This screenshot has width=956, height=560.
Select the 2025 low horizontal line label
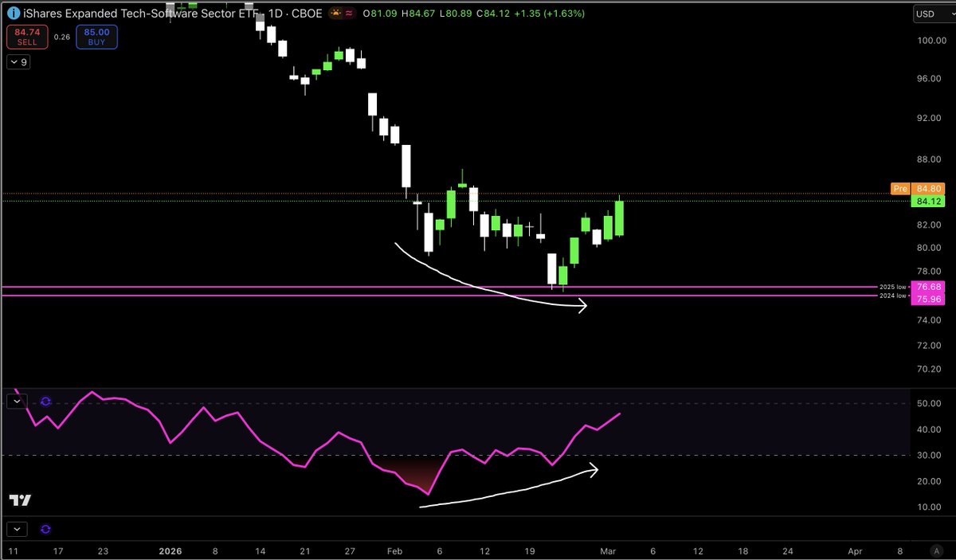[x=893, y=287]
